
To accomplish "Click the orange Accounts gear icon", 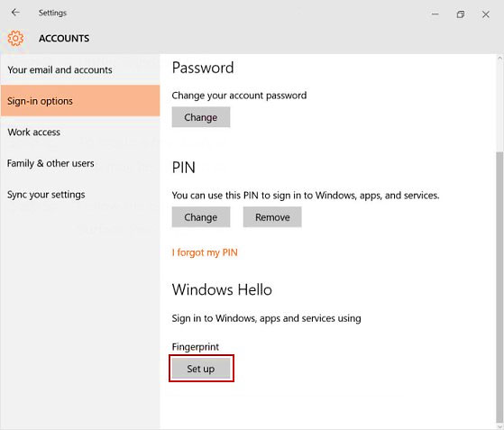I will pos(15,38).
